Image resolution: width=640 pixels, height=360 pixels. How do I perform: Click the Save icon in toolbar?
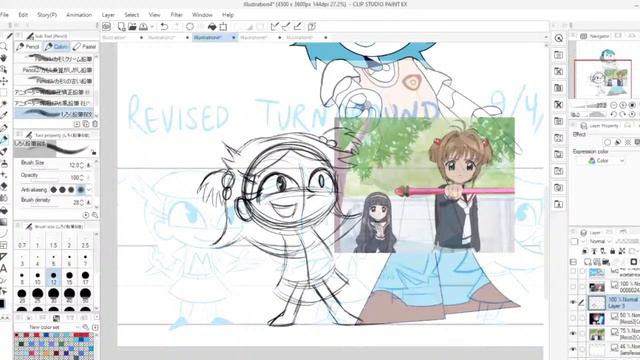143,27
